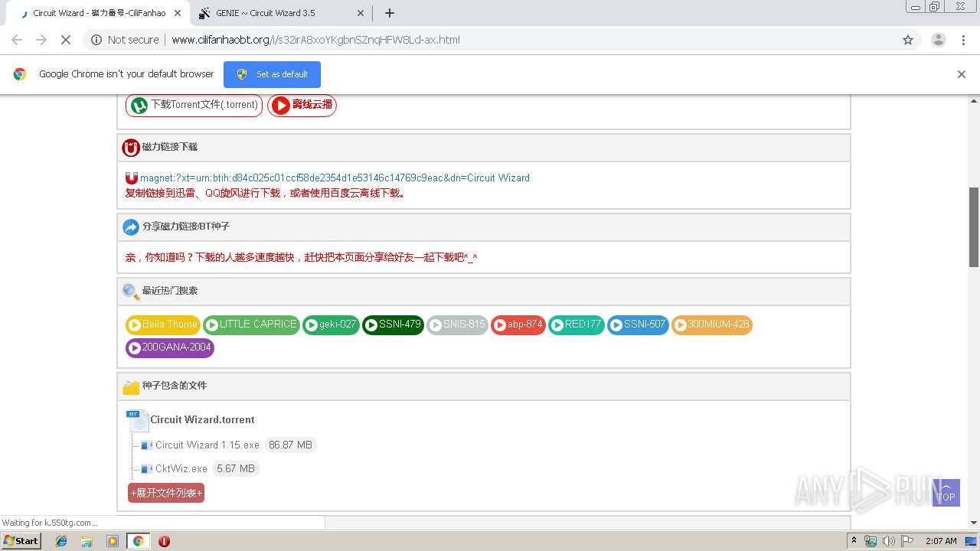Click the hot searches magnifier icon
This screenshot has height=551, width=980.
tap(131, 291)
